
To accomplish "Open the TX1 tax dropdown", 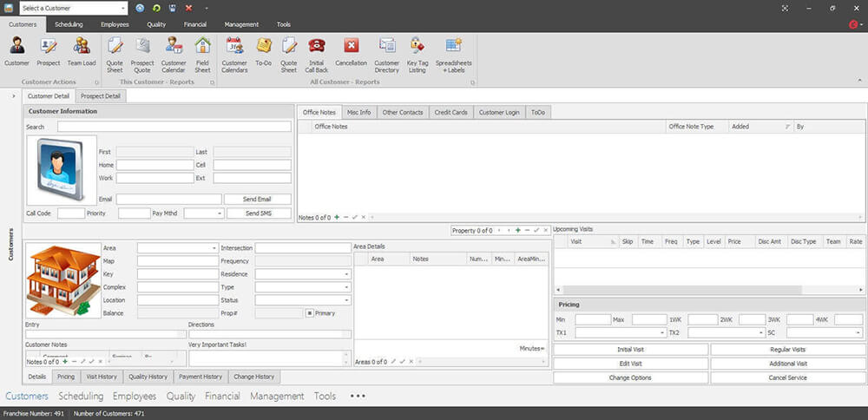I will [x=662, y=333].
